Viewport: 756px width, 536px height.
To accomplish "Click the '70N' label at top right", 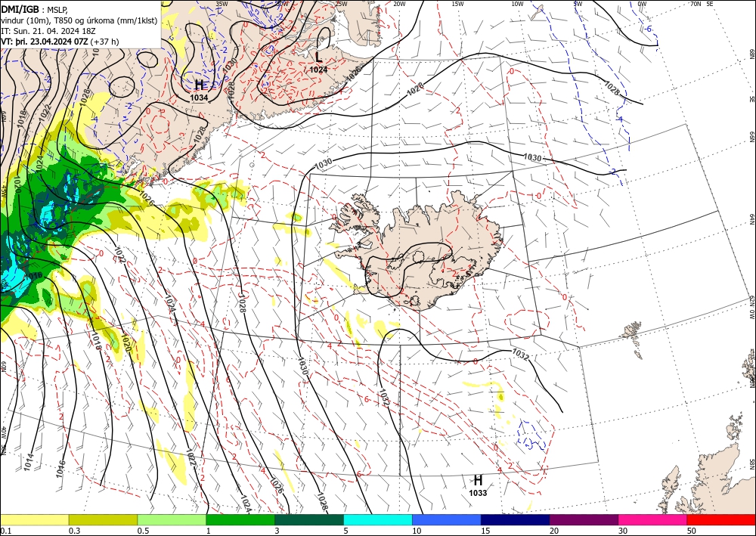I will coord(696,4).
